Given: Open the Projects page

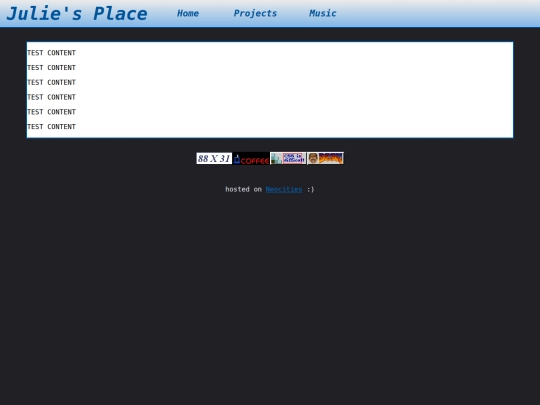Looking at the screenshot, I should coord(255,13).
